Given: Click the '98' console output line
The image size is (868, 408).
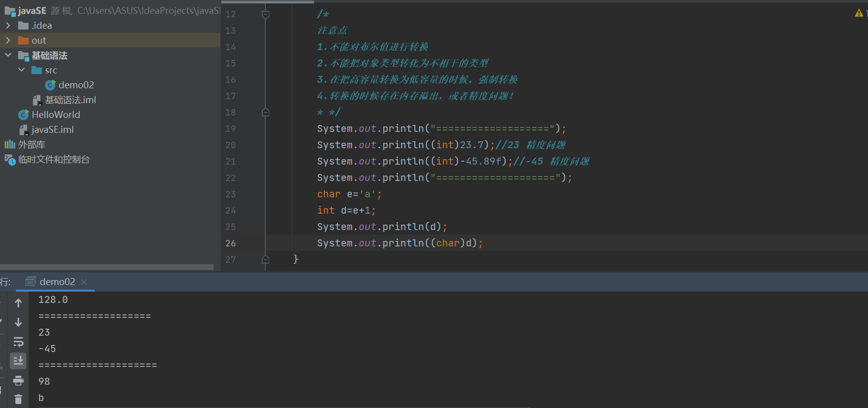Looking at the screenshot, I should tap(44, 381).
